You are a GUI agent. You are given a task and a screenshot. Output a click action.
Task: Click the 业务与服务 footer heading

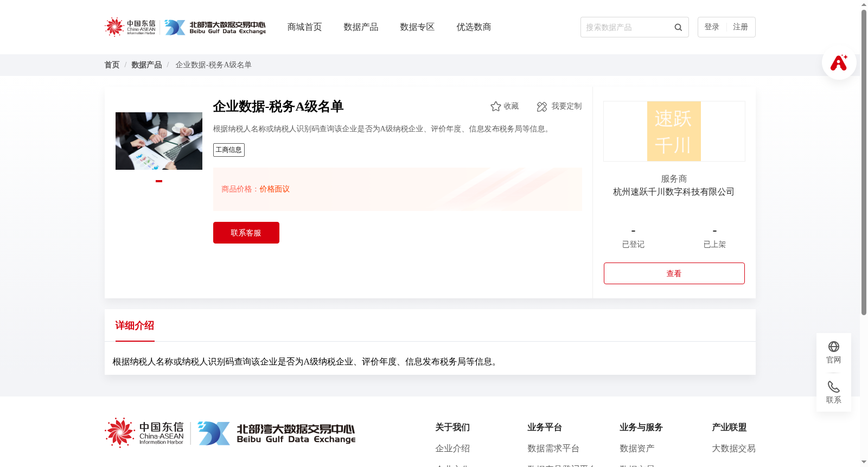coord(641,427)
